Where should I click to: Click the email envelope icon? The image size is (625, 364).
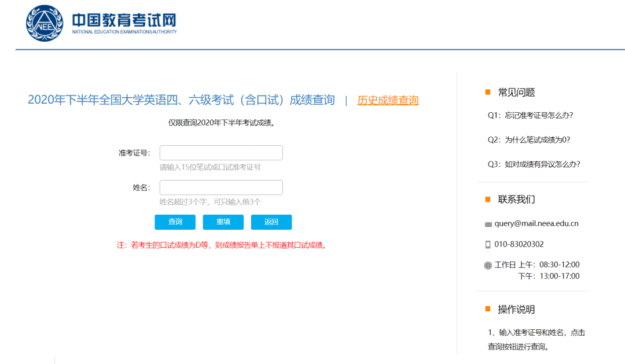[488, 225]
